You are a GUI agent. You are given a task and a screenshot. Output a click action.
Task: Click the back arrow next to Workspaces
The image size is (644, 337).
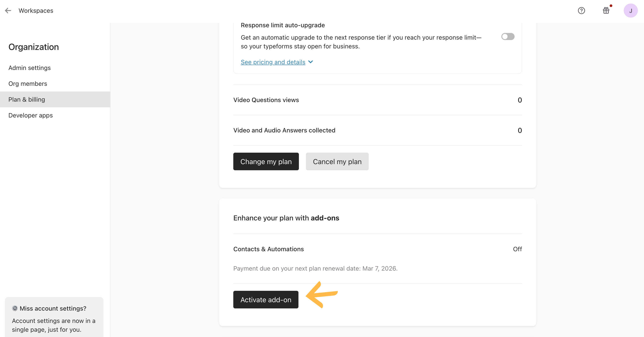tap(8, 11)
